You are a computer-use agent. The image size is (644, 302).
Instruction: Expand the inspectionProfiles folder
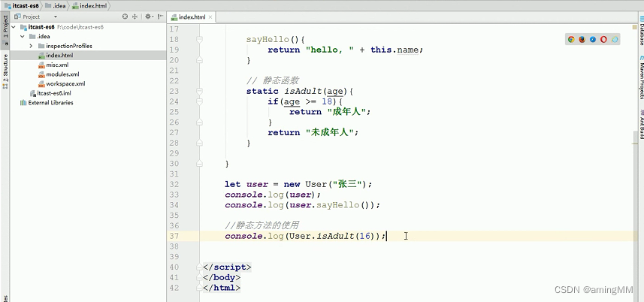(x=32, y=46)
